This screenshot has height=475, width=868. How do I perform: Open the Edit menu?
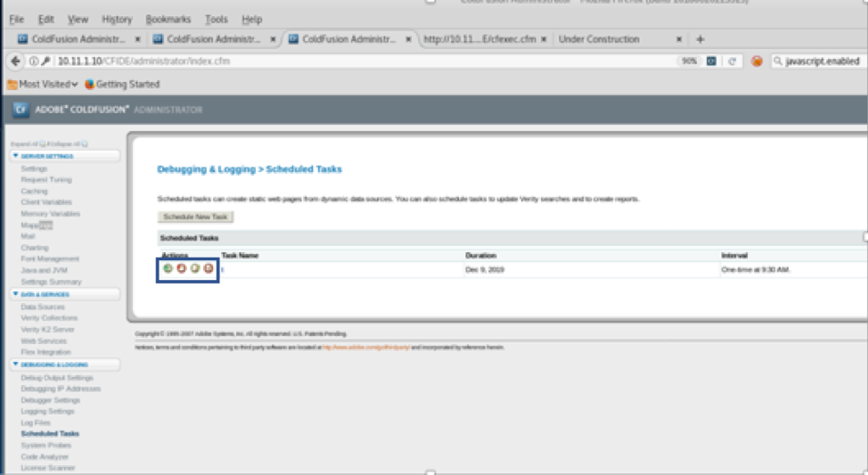[x=46, y=20]
